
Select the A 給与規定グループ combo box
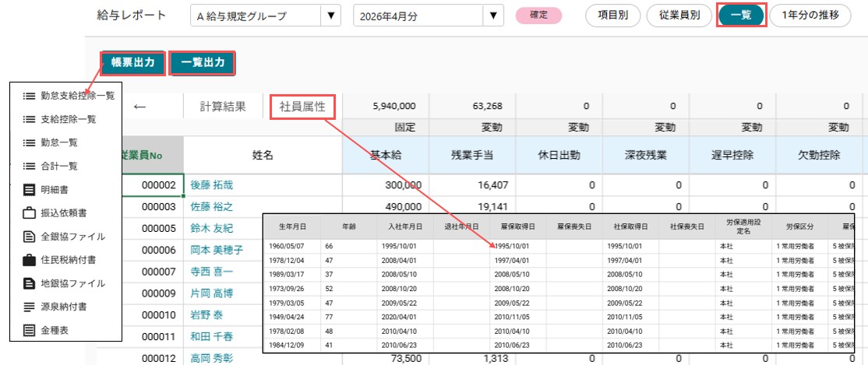tap(265, 16)
